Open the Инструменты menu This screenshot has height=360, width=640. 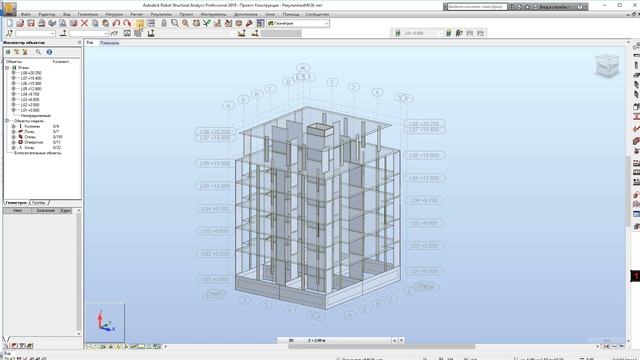point(213,14)
